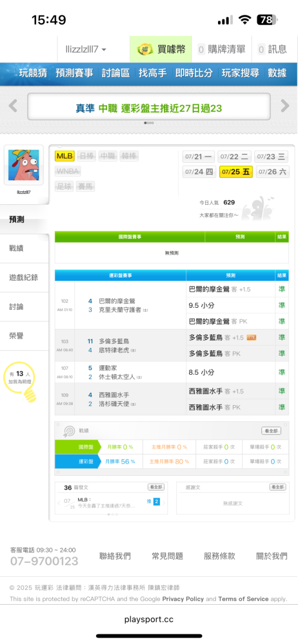Choose date 07/25 五
Screen dimensions: 298x644
coord(236,172)
